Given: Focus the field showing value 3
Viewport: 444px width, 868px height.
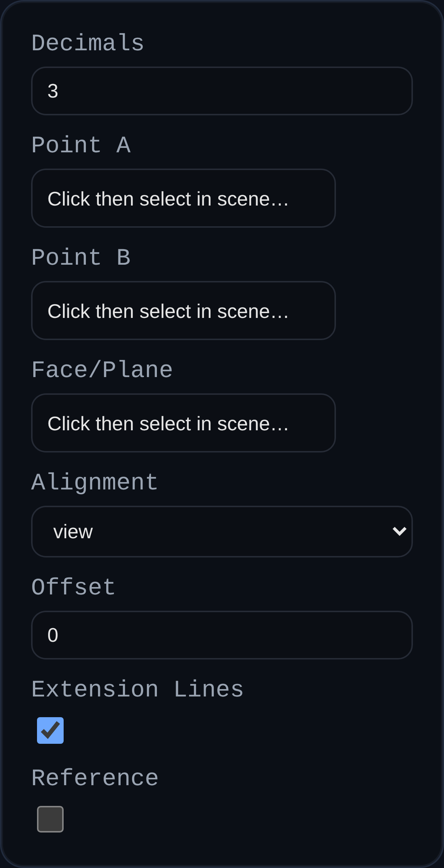Looking at the screenshot, I should coord(222,91).
